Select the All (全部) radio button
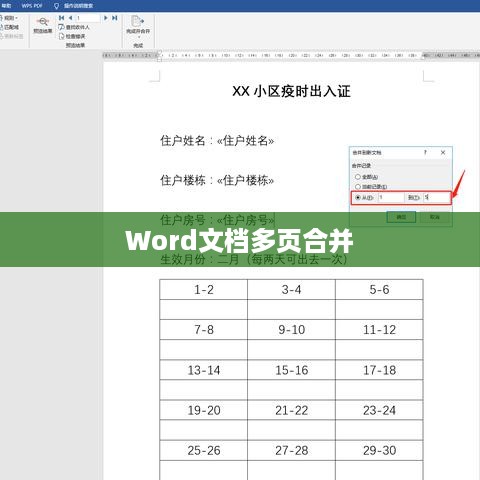 pos(358,177)
